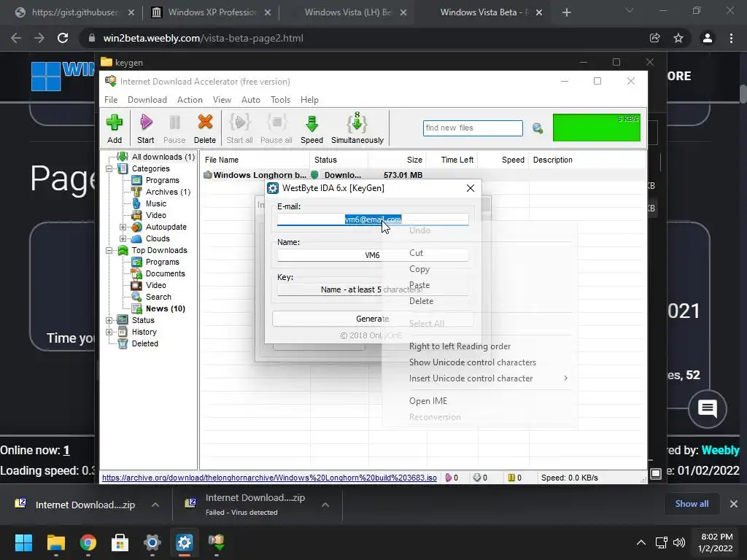The image size is (747, 560).
Task: Choose Right to left Reading order
Action: tap(480, 346)
